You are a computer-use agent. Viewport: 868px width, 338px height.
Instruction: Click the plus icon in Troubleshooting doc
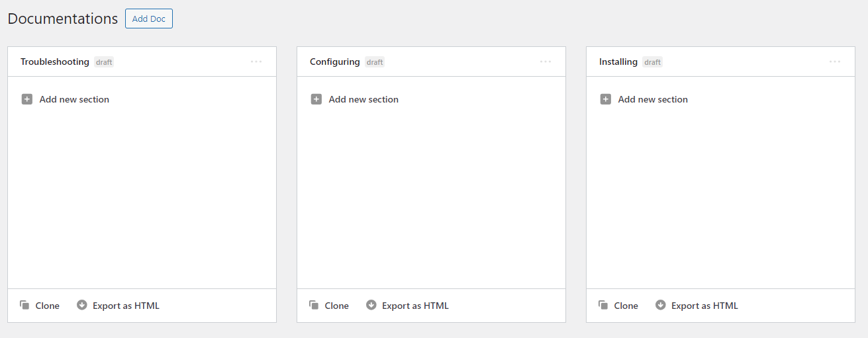[x=27, y=99]
